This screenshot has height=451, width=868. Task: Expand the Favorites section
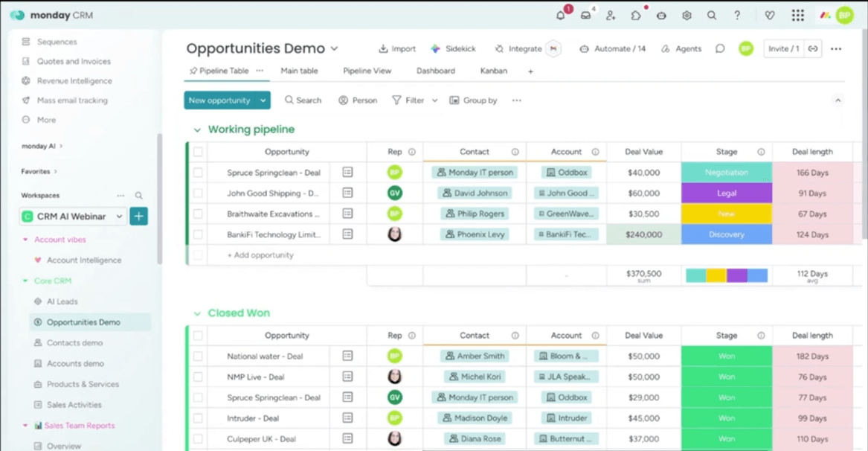click(x=39, y=171)
